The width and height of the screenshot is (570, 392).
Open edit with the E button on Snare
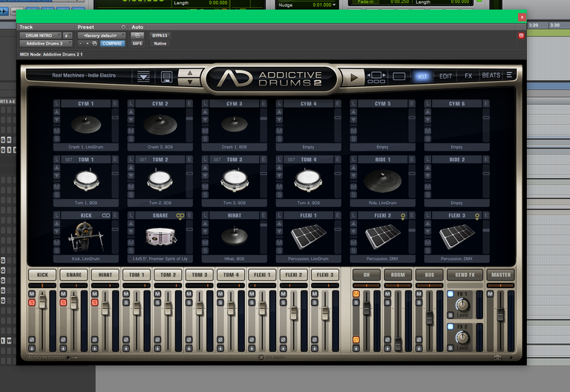click(189, 215)
